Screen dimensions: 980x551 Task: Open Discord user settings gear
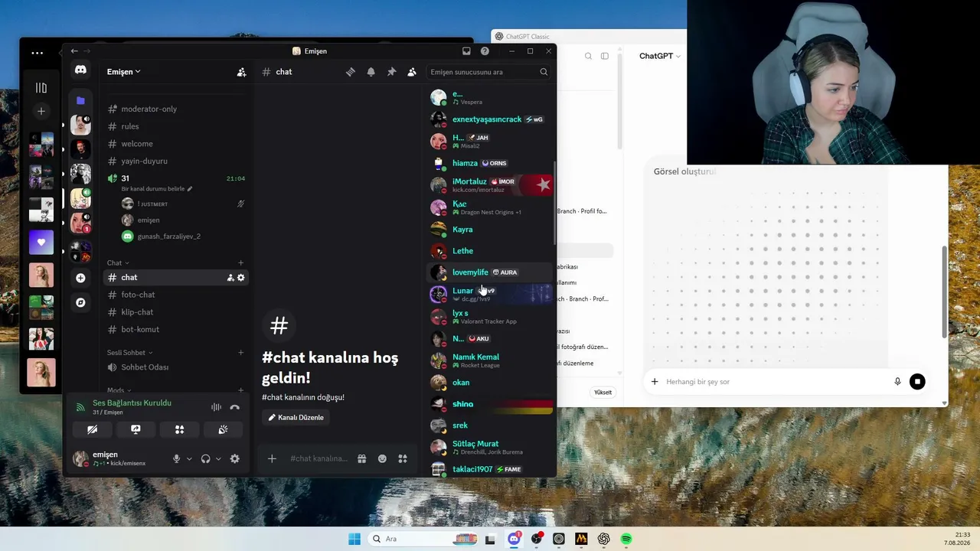pyautogui.click(x=235, y=459)
